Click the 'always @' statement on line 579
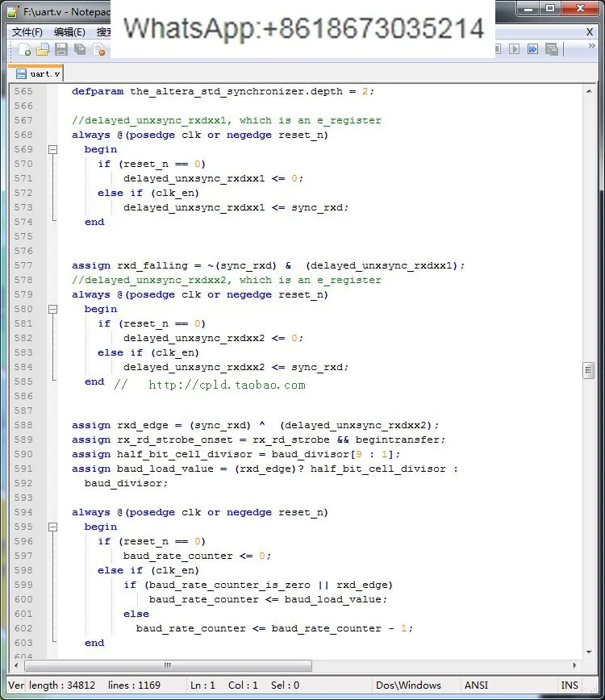Viewport: 605px width, 700px height. click(200, 294)
